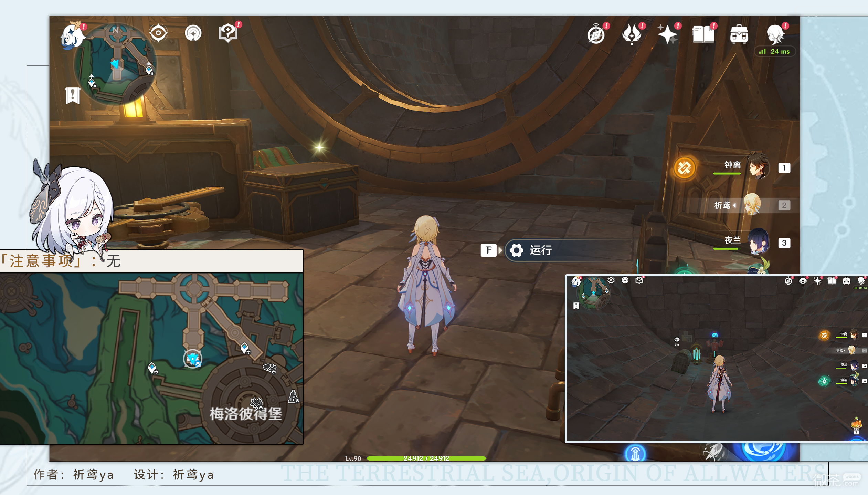
Task: Switch to party member 钟离
Action: (751, 167)
